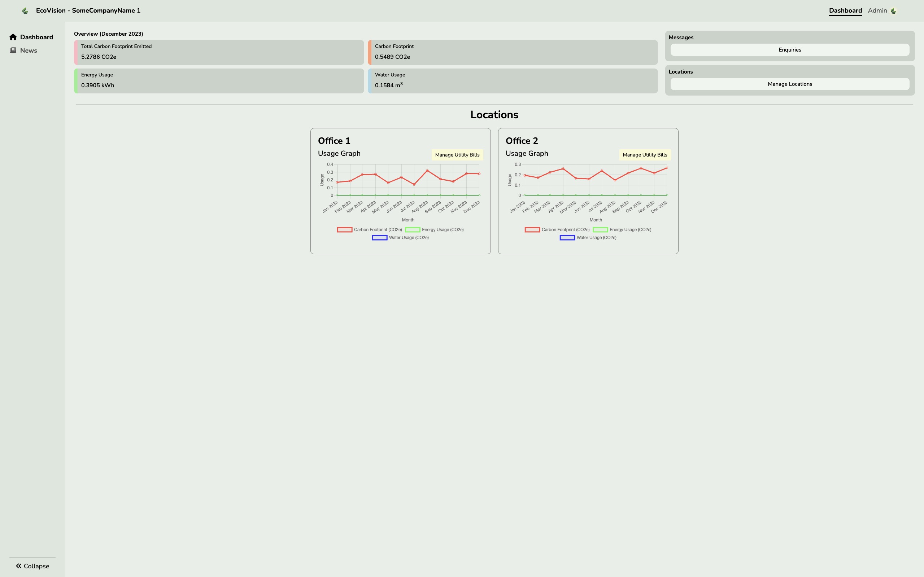924x577 pixels.
Task: Click the newspaper icon beside News
Action: 13,50
